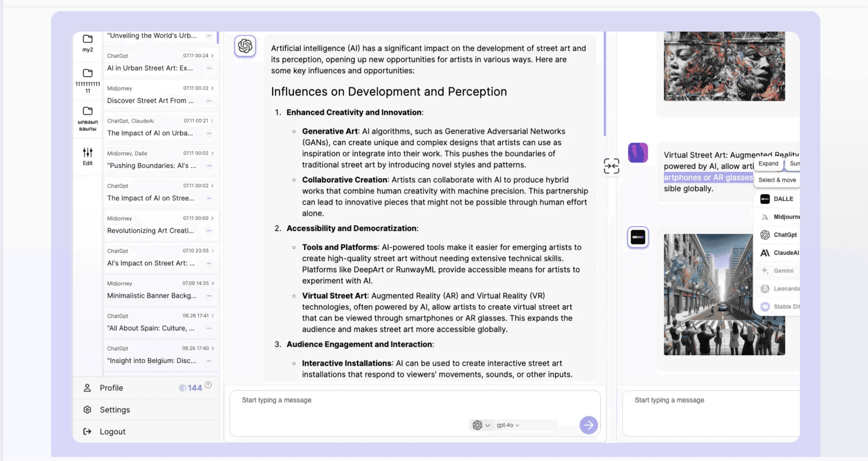868x461 pixels.
Task: Open Settings from the sidebar
Action: pyautogui.click(x=115, y=409)
